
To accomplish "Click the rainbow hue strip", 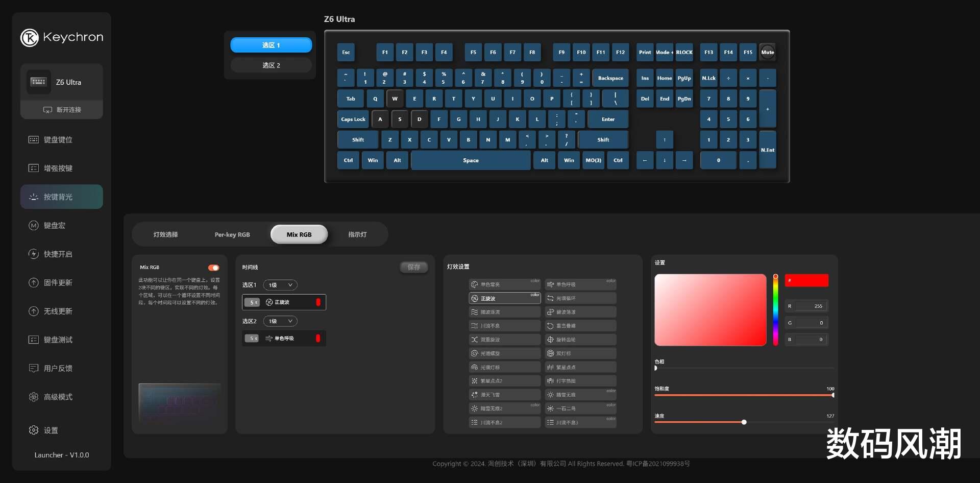I will click(x=775, y=310).
